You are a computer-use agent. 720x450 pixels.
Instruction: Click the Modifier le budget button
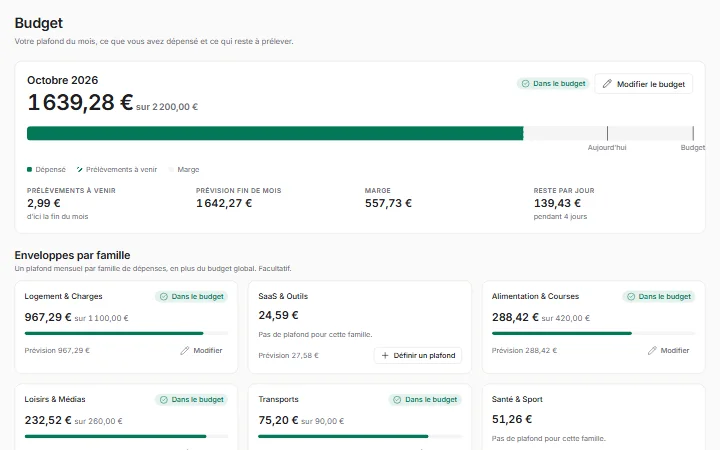tap(643, 84)
